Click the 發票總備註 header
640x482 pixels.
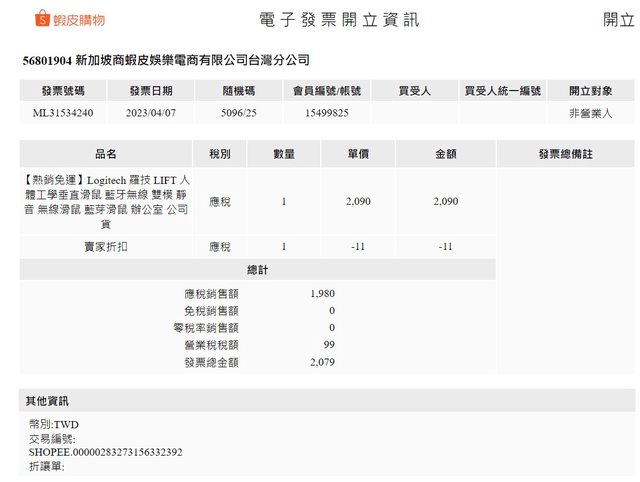pos(566,154)
